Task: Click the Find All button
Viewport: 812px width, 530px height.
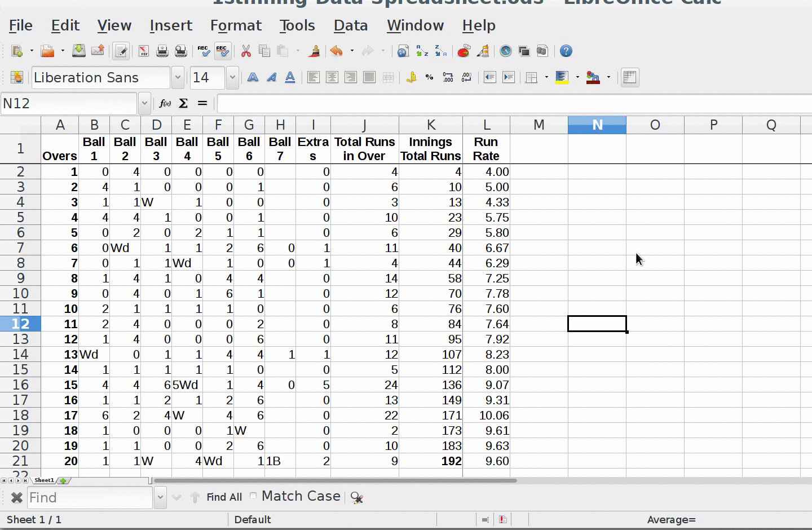Action: pyautogui.click(x=224, y=497)
